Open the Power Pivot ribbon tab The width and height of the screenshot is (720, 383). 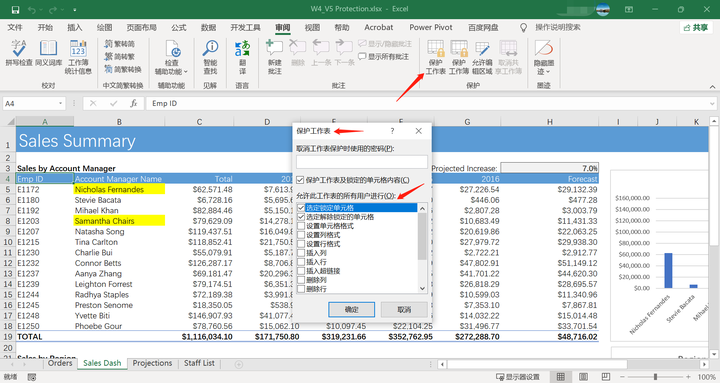pyautogui.click(x=431, y=28)
